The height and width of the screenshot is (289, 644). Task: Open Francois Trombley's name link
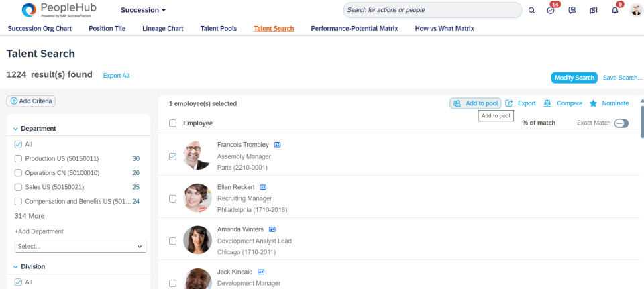pyautogui.click(x=243, y=145)
